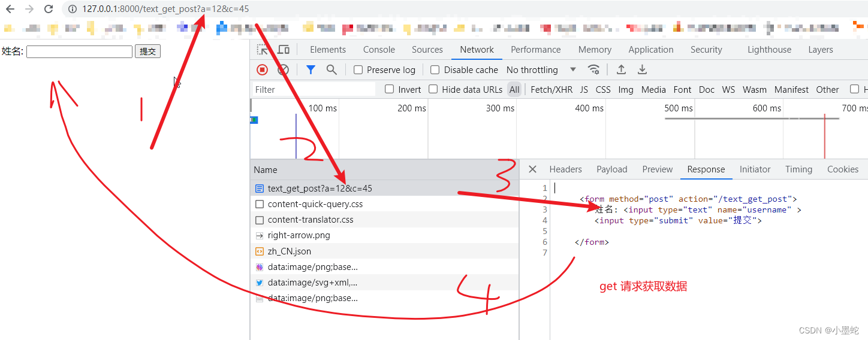The image size is (868, 340).
Task: Select text_get_post?a=12&c=45 request row
Action: pos(385,188)
